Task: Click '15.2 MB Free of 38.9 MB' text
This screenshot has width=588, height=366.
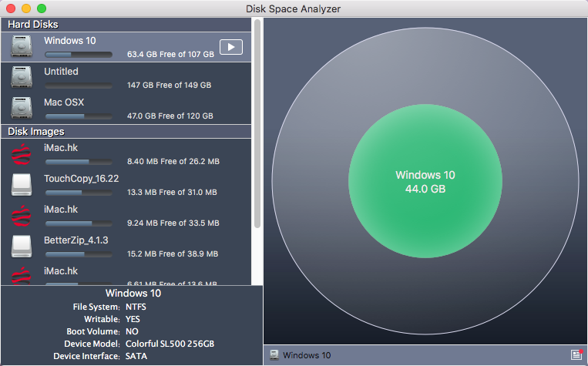Action: pos(173,254)
